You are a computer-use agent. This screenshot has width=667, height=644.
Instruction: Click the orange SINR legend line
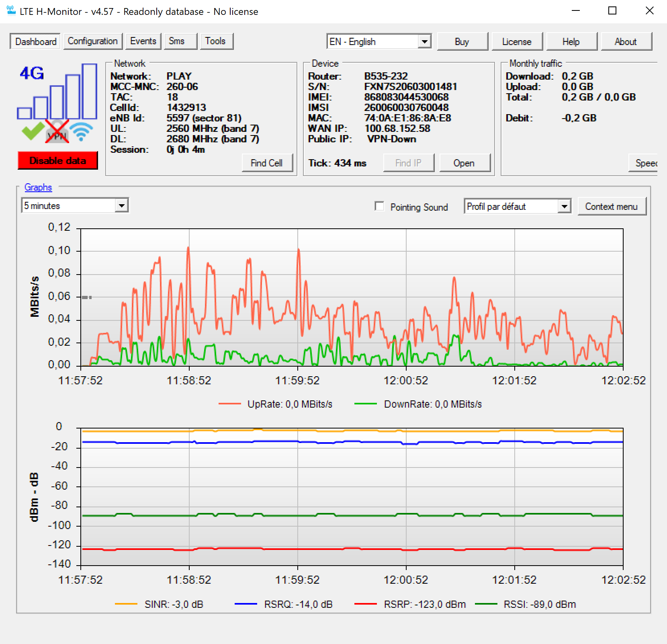126,604
